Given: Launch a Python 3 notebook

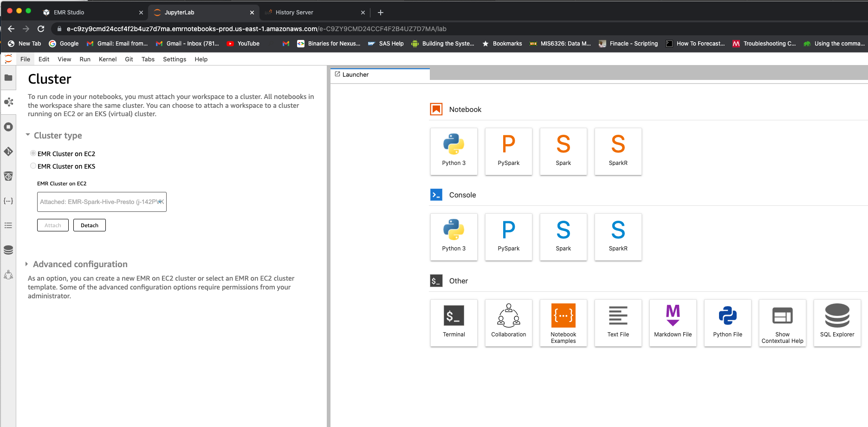Looking at the screenshot, I should pyautogui.click(x=454, y=151).
